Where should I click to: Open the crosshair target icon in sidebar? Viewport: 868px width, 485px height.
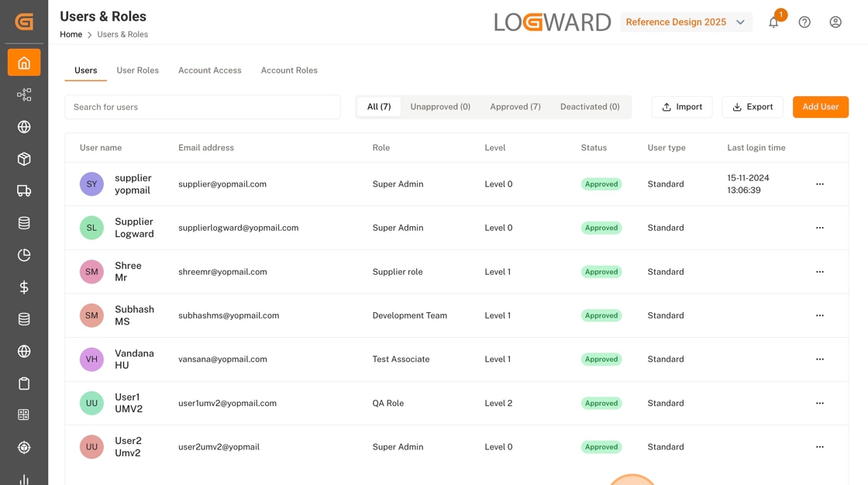pyautogui.click(x=24, y=447)
